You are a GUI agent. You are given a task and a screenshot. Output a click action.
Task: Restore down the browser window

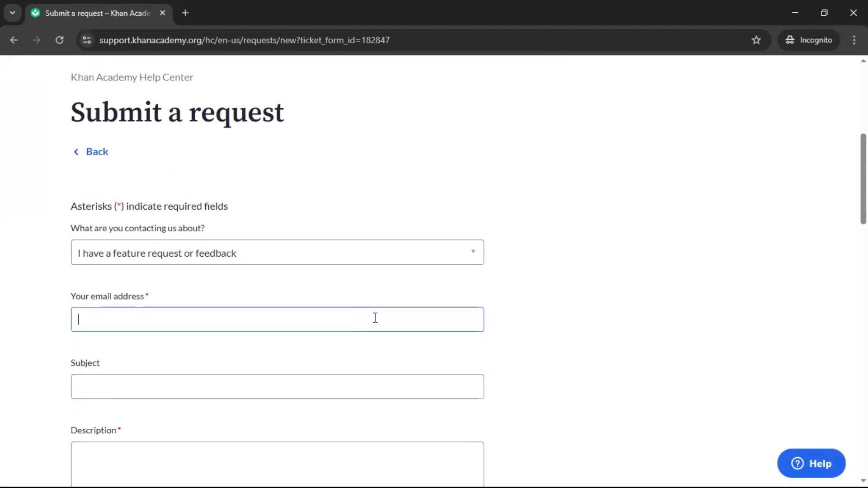click(824, 13)
